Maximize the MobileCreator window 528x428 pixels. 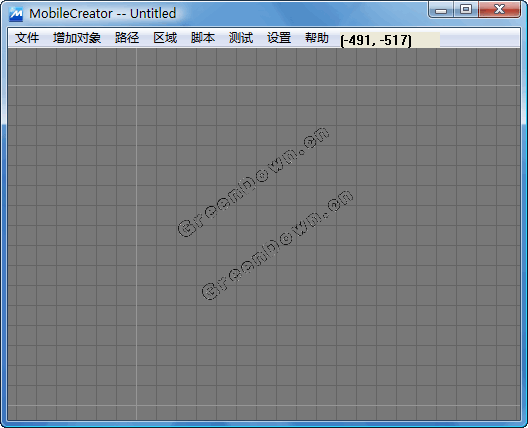[466, 10]
